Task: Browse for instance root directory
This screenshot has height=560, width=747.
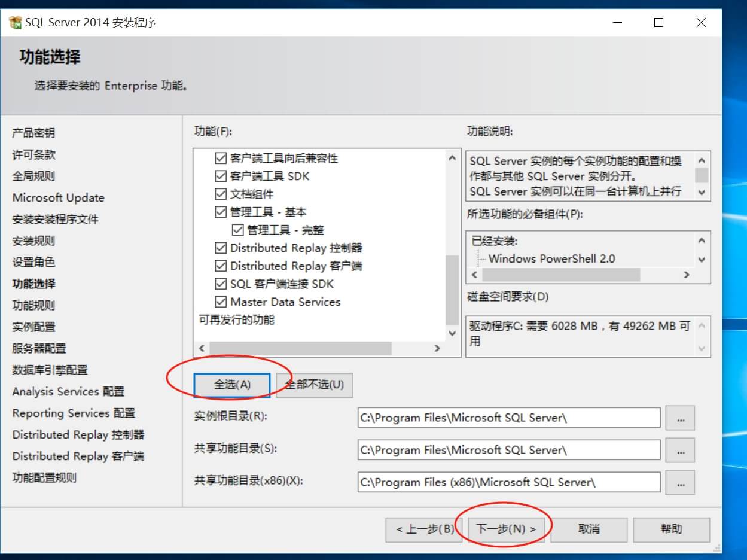Action: coord(680,418)
